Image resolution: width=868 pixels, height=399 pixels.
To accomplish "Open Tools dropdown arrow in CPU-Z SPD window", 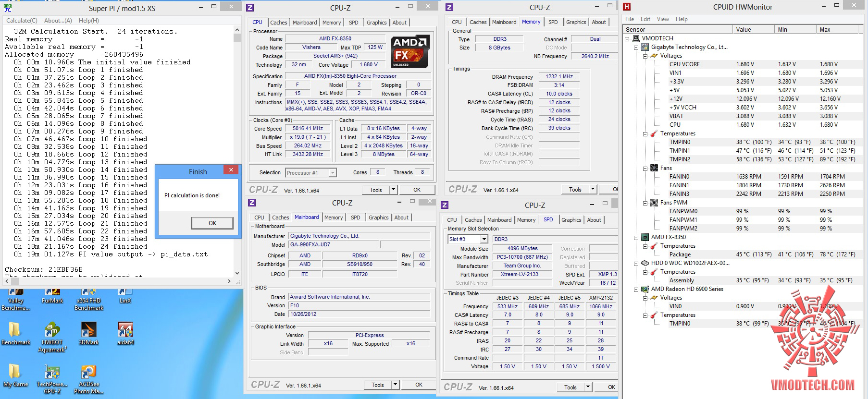I will [588, 387].
